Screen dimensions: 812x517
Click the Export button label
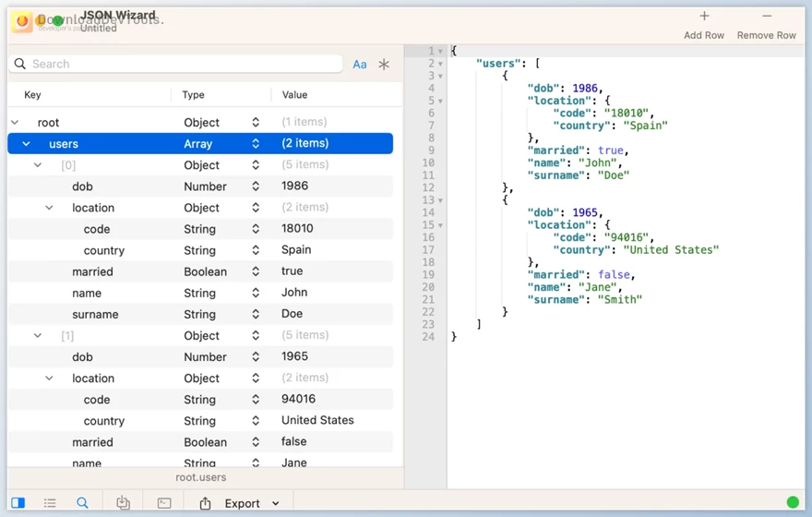242,503
